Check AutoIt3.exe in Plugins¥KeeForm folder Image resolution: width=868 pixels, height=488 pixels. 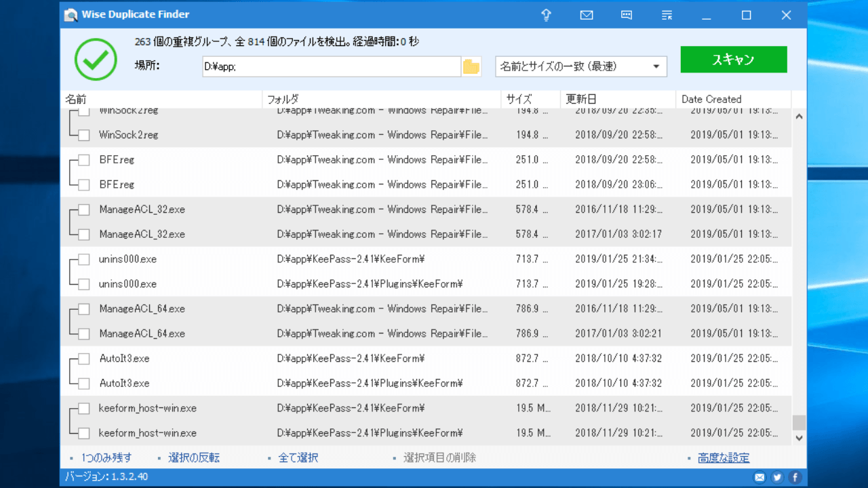84,384
